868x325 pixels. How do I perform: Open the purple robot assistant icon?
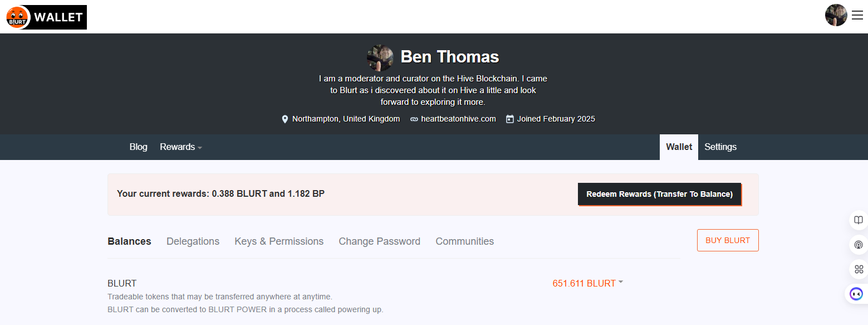tap(856, 294)
